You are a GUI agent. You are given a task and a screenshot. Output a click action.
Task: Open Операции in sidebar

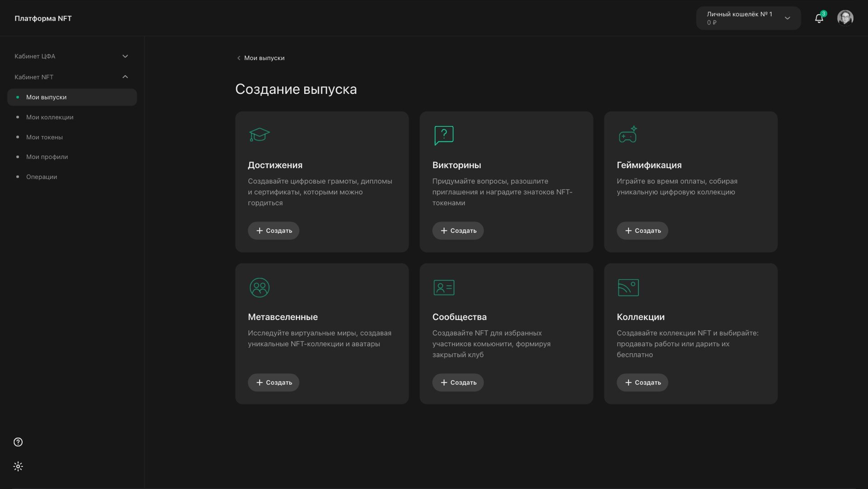[72, 177]
